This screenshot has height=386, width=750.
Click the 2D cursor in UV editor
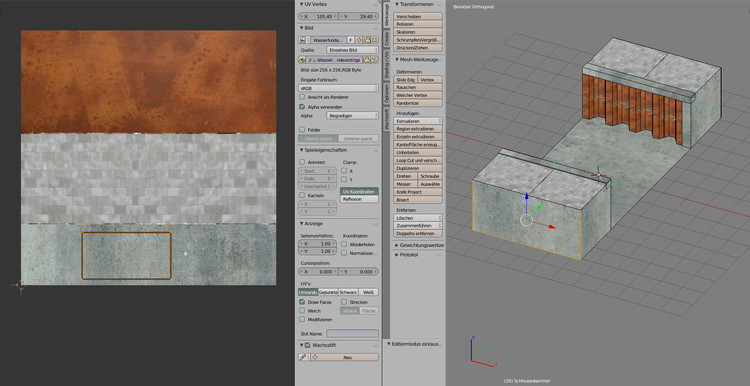21,285
